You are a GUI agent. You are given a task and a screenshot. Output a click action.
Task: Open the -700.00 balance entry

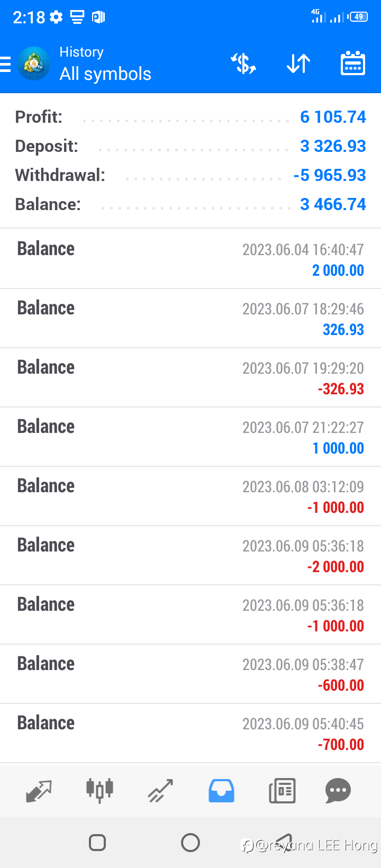(190, 733)
